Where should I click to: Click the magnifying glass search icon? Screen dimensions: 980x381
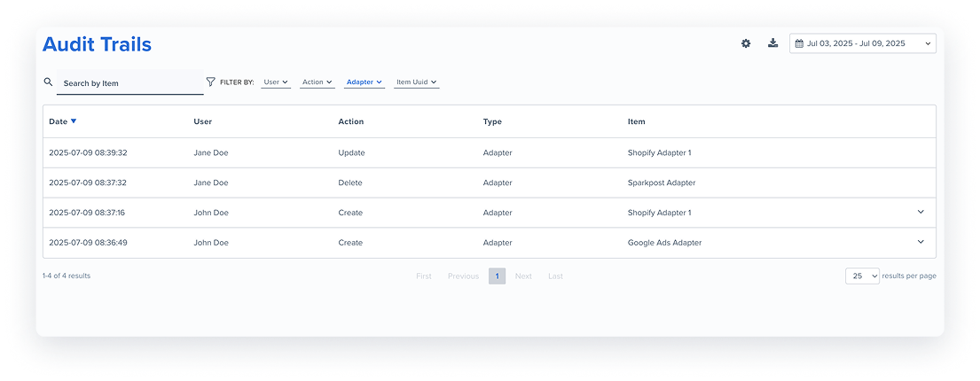[48, 82]
